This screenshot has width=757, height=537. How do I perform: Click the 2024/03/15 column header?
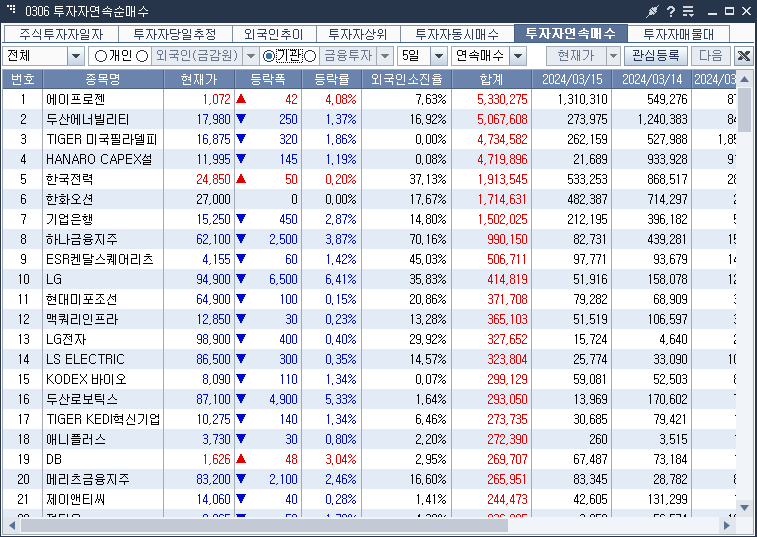point(572,79)
